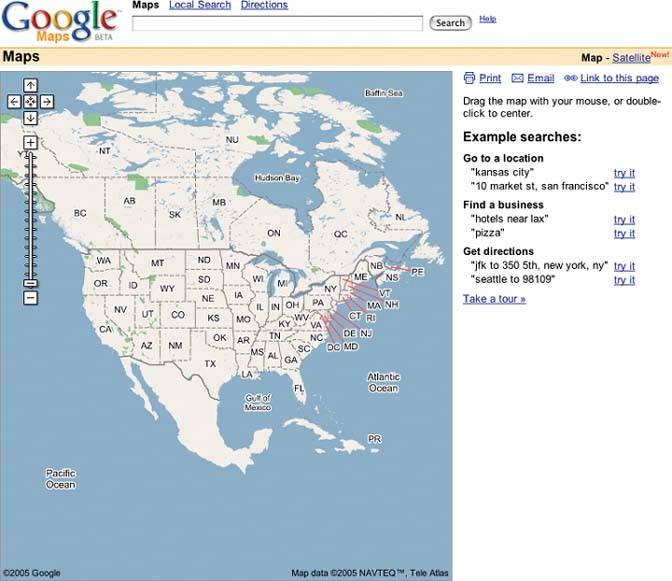Pan the map down with arrow button
The image size is (672, 581).
[x=30, y=117]
